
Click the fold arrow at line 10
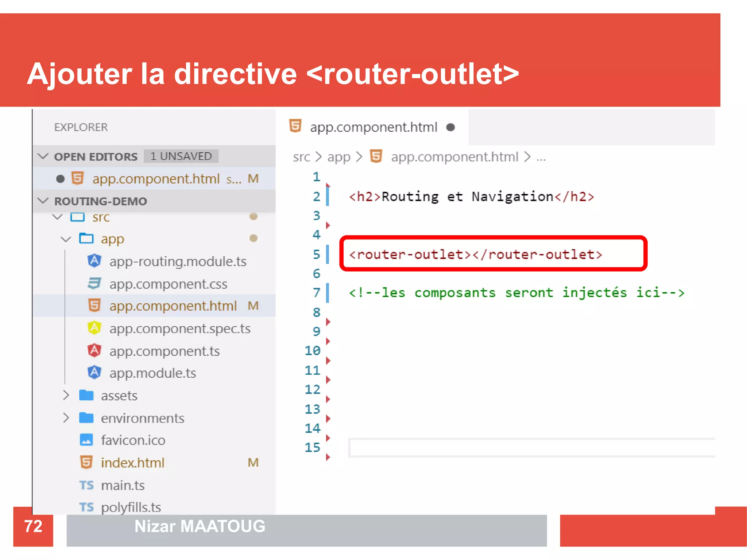328,361
